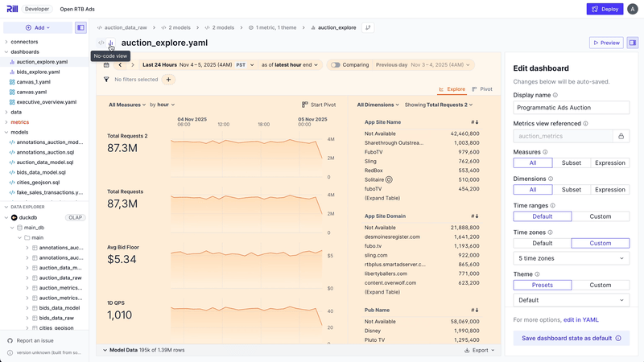Sort App Site Name column descending
The image size is (644, 362).
click(475, 122)
